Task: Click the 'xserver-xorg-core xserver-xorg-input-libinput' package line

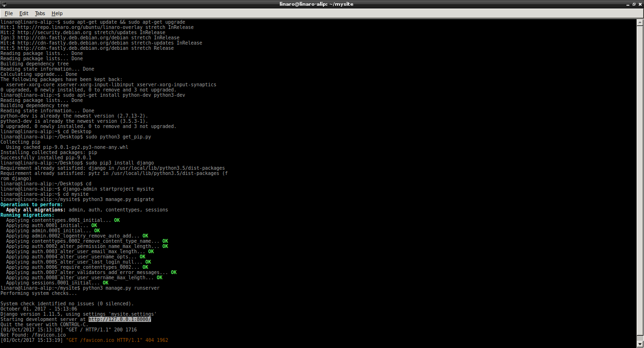Action: 111,85
